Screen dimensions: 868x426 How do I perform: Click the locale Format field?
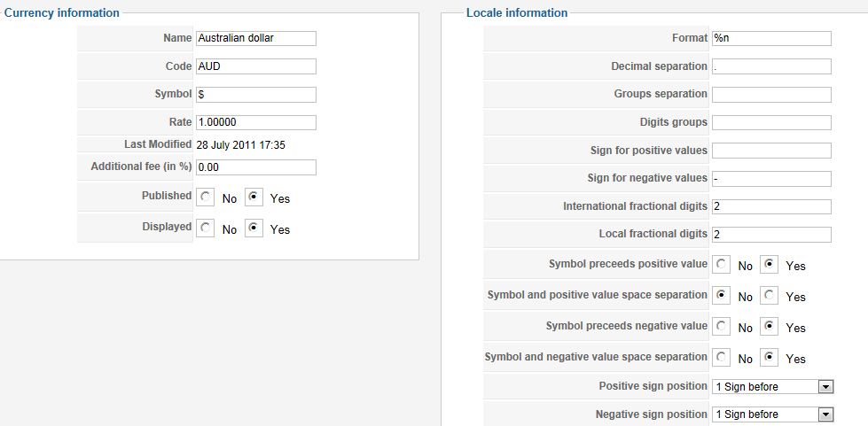click(x=770, y=38)
